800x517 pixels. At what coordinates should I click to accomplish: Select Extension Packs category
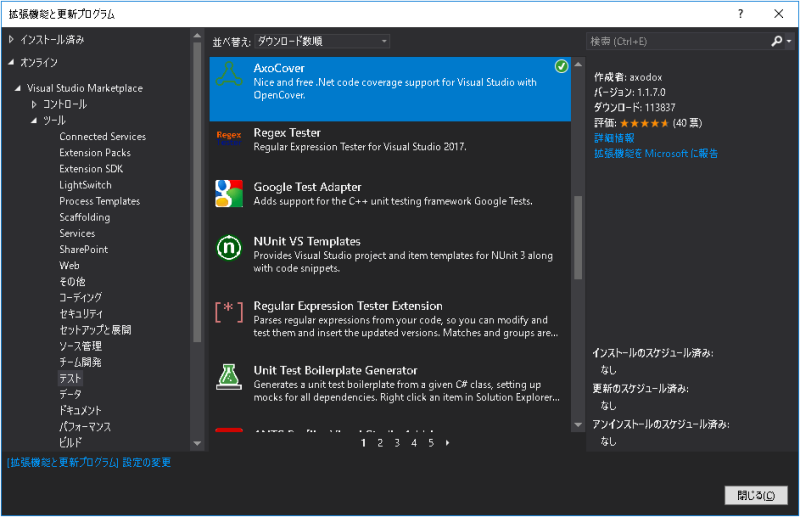point(95,153)
